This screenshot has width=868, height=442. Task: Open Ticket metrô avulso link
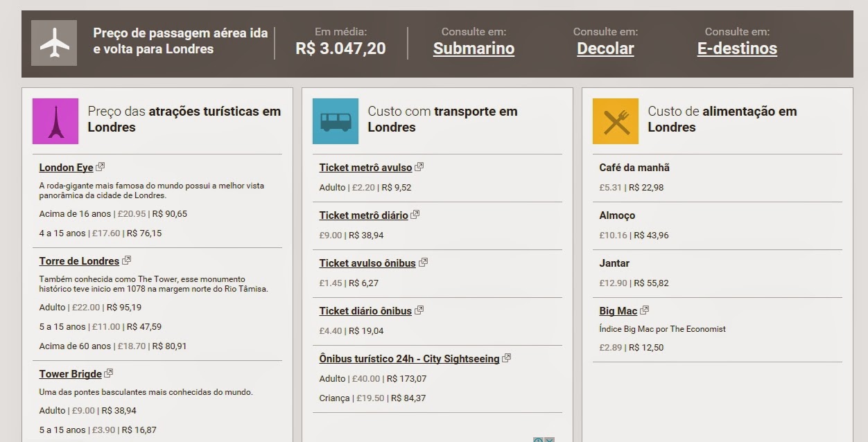point(365,168)
